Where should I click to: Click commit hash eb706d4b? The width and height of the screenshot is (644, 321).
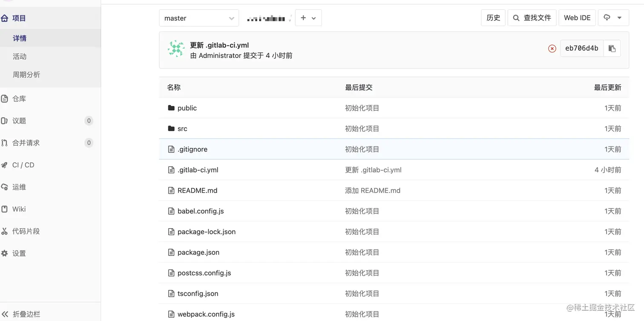point(581,49)
